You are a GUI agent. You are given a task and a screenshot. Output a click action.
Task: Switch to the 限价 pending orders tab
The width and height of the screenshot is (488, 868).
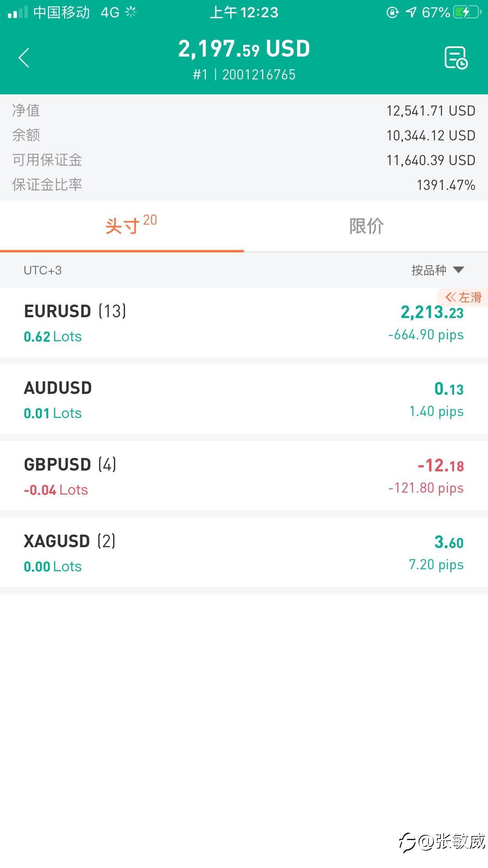tap(366, 226)
